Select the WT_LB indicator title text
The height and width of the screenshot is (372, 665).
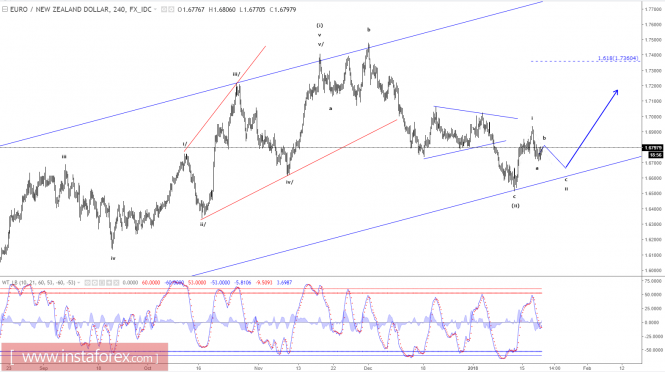[x=39, y=282]
